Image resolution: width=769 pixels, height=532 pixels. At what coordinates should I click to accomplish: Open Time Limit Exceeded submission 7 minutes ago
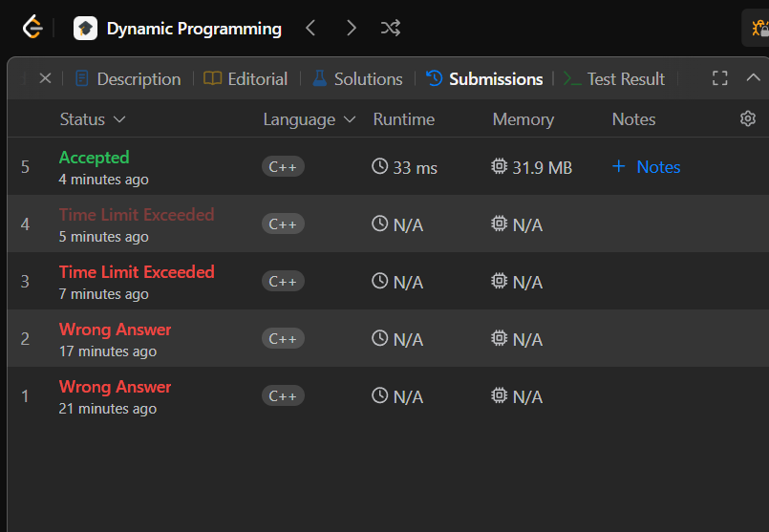(137, 272)
